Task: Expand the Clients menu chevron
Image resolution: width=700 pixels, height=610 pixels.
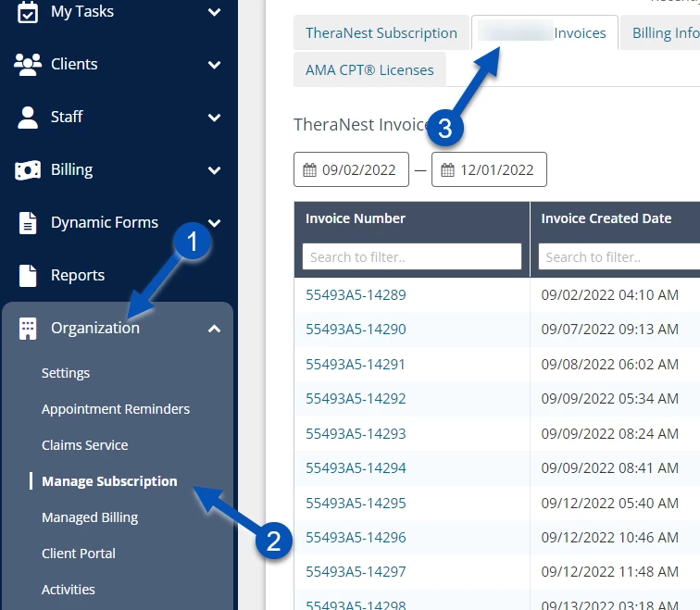Action: [x=214, y=65]
